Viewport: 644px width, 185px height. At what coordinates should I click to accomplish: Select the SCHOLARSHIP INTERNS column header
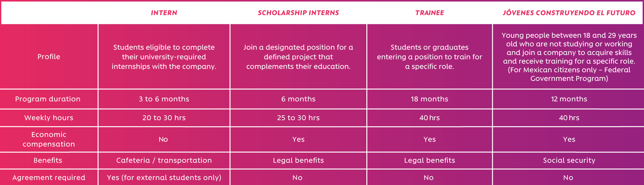(298, 13)
